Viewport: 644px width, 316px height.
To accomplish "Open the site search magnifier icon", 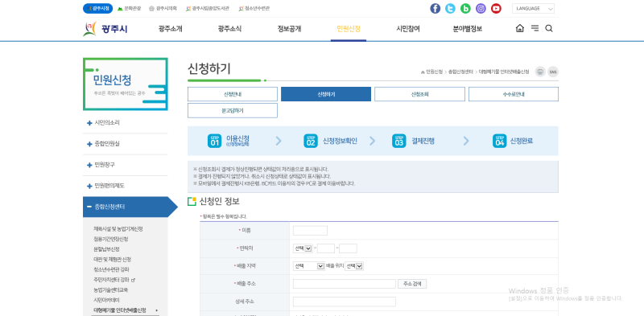I will 549,28.
